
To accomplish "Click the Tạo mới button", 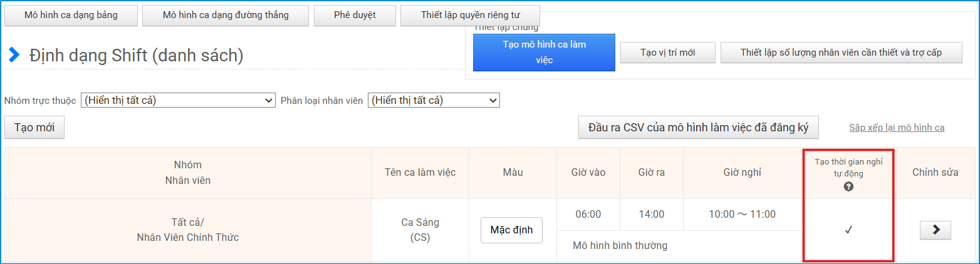I will (x=34, y=128).
